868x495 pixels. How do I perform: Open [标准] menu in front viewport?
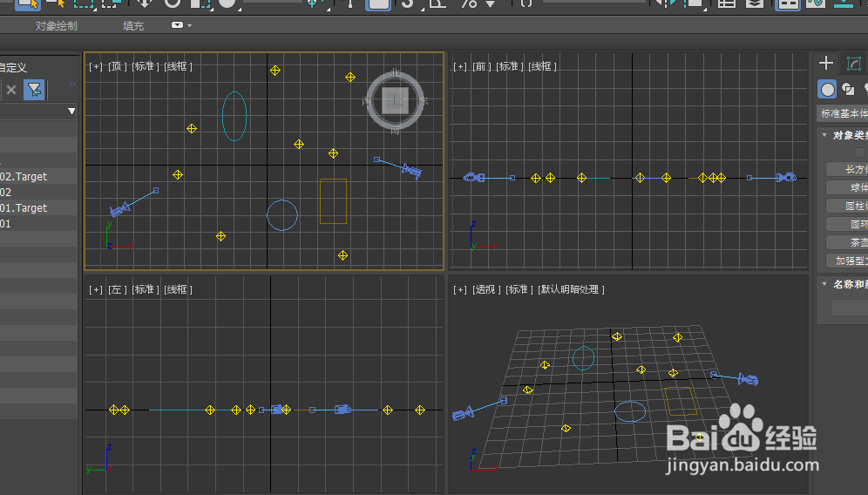click(x=510, y=66)
